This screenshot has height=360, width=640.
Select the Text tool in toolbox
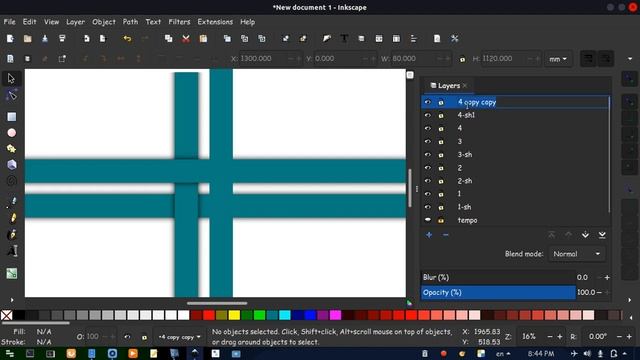pos(12,251)
